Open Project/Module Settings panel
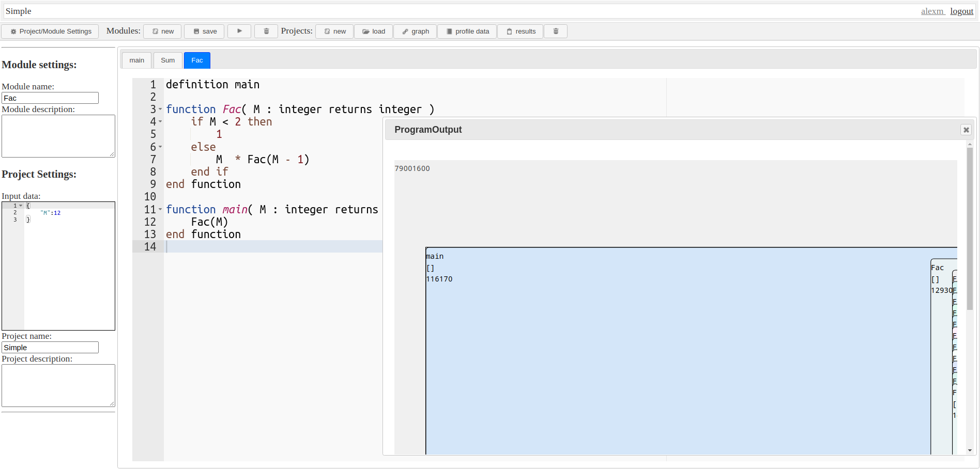Viewport: 980px width, 469px height. click(x=50, y=32)
